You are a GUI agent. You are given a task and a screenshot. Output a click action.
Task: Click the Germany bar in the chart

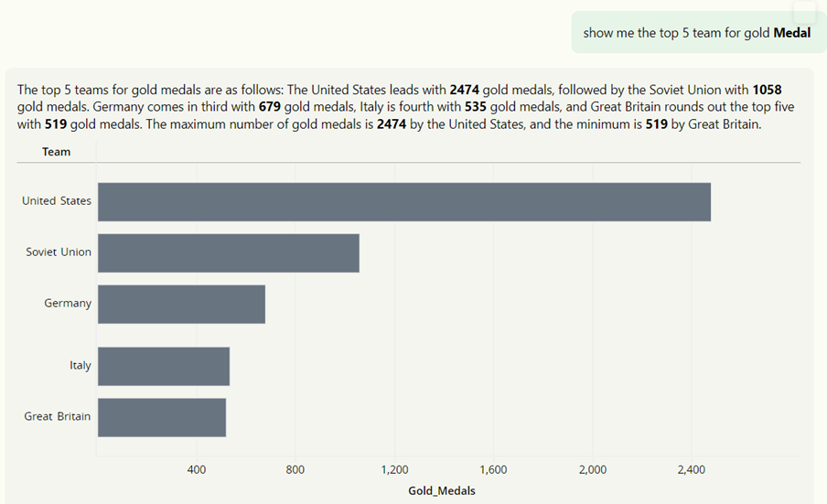[x=181, y=304]
